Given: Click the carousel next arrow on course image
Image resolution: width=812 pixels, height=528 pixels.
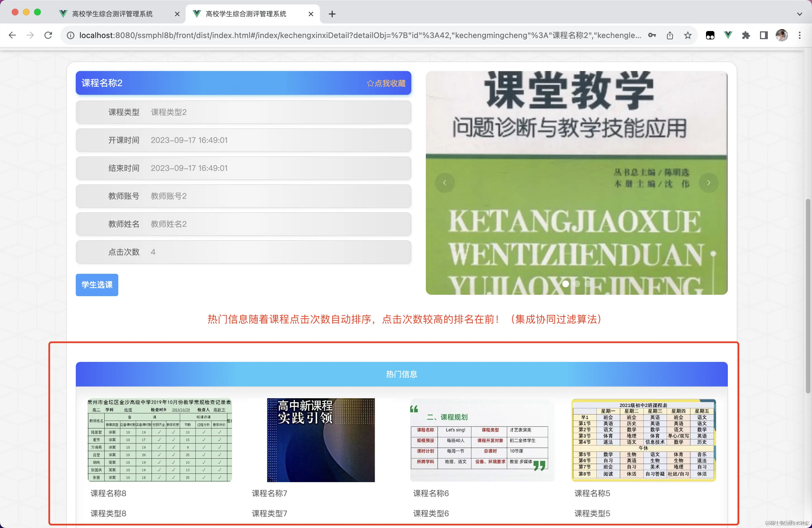Looking at the screenshot, I should (709, 183).
